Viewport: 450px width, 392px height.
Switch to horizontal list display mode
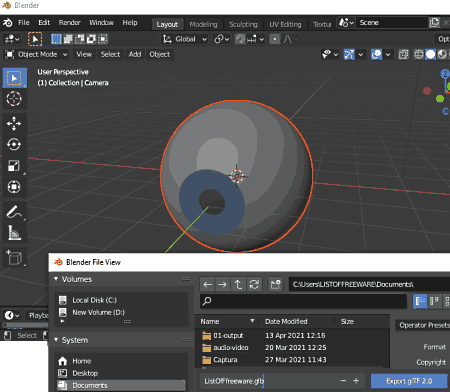tap(434, 301)
